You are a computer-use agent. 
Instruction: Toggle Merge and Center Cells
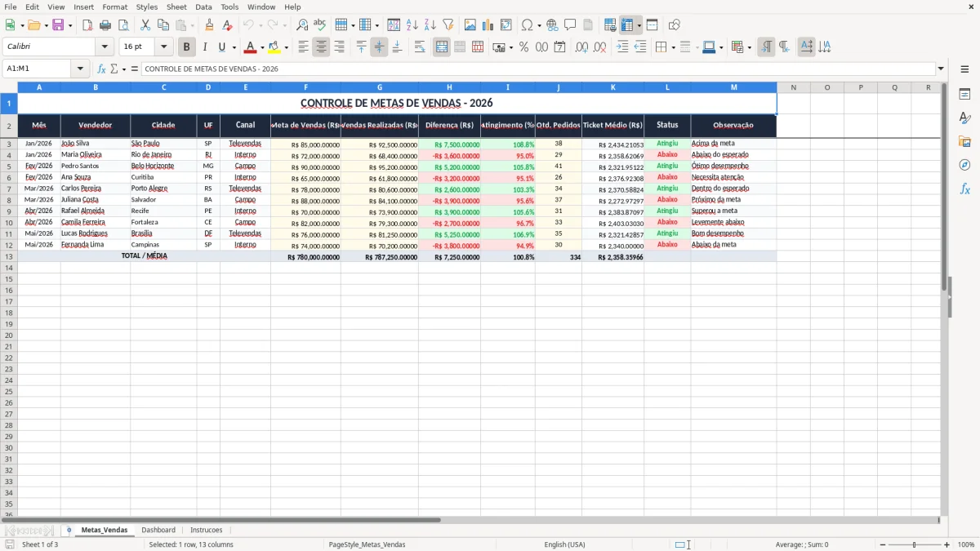[442, 47]
